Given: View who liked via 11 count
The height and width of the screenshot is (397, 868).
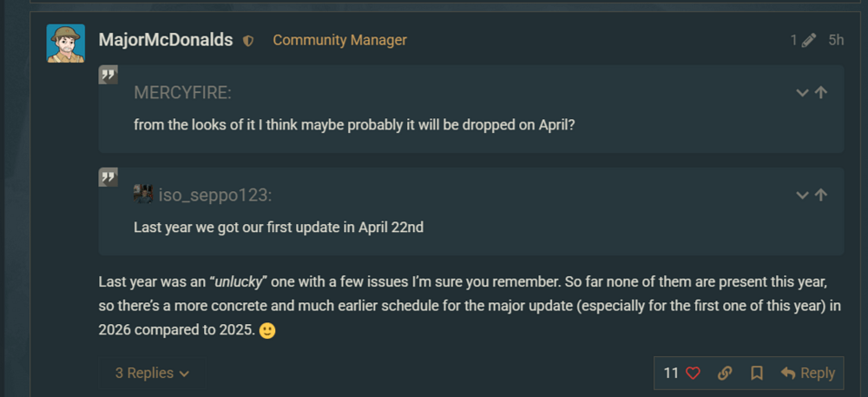Looking at the screenshot, I should pyautogui.click(x=671, y=373).
